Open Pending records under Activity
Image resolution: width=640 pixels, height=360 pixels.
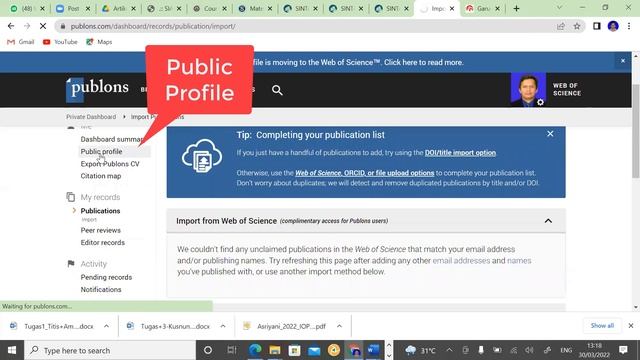point(106,277)
